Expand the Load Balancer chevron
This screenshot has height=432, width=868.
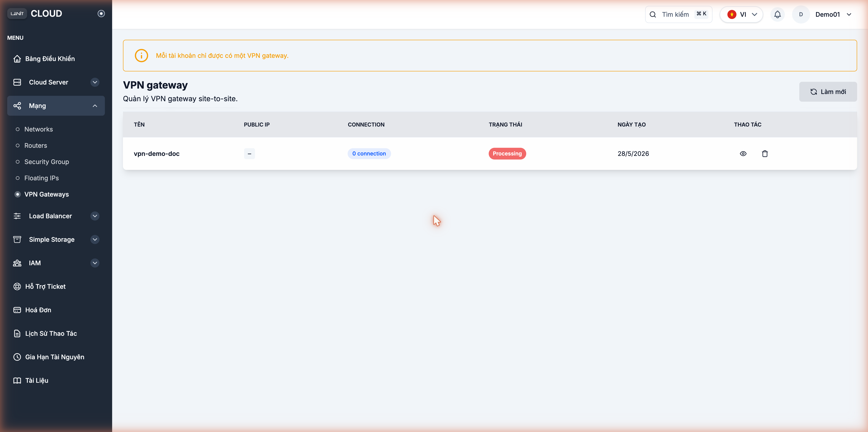point(95,216)
